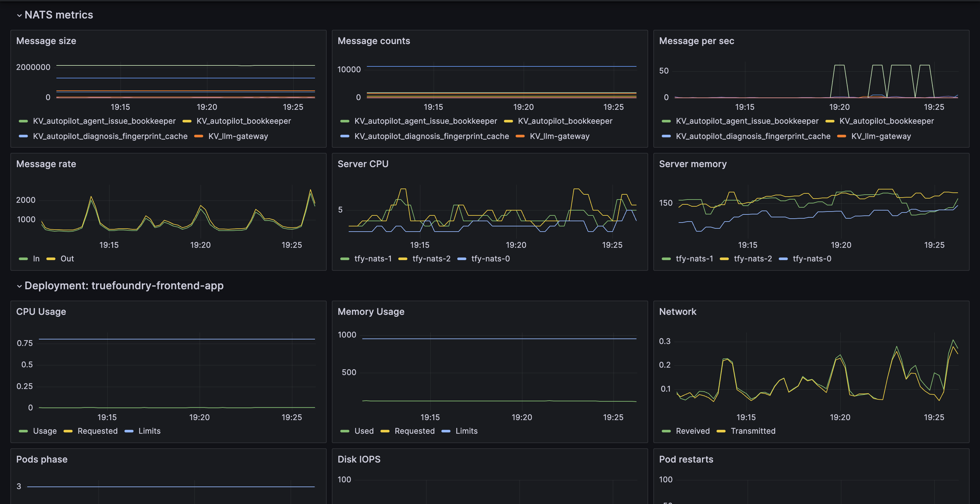Toggle KV_autopilot_bookkeeper series in Message counts legend

click(565, 121)
